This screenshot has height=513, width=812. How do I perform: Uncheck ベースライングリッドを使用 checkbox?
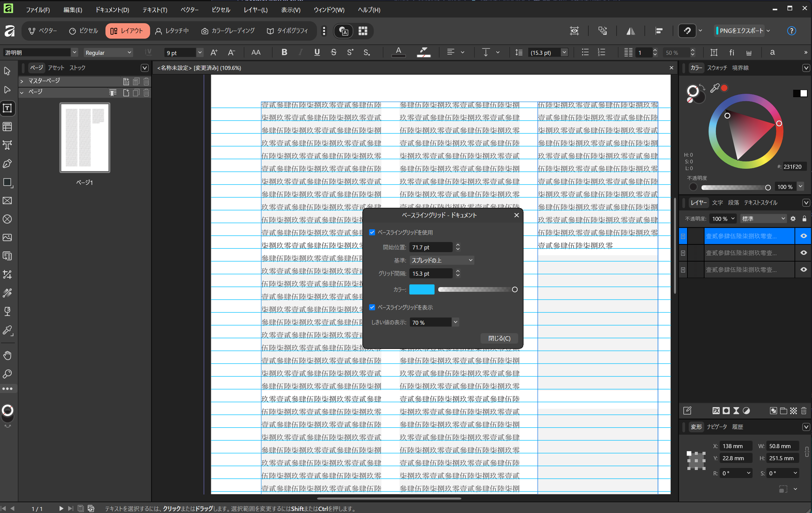coord(372,232)
